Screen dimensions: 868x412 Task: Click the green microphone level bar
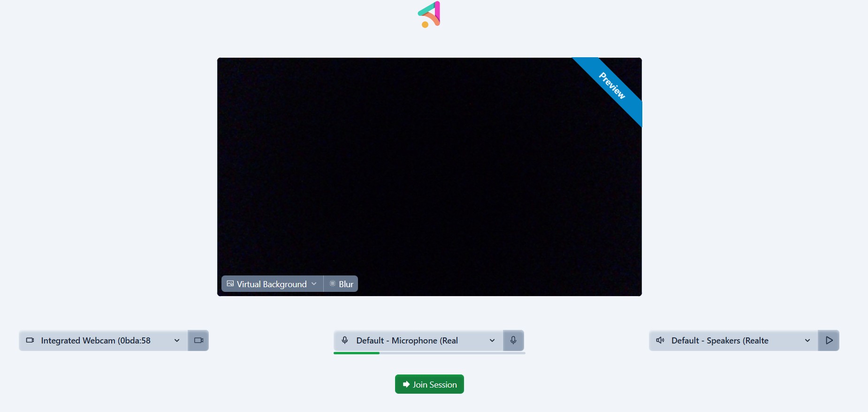click(357, 353)
